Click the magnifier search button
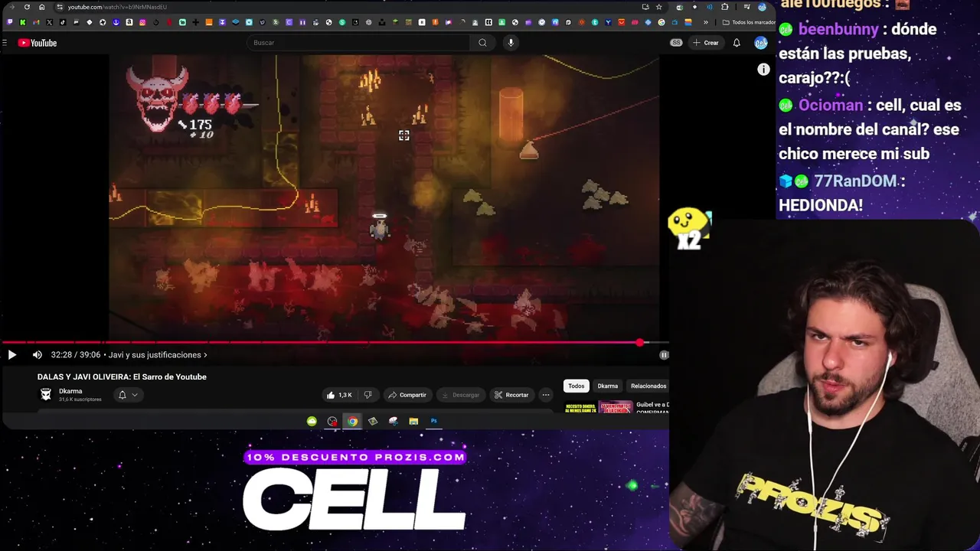Viewport: 980px width, 551px height. tap(482, 43)
